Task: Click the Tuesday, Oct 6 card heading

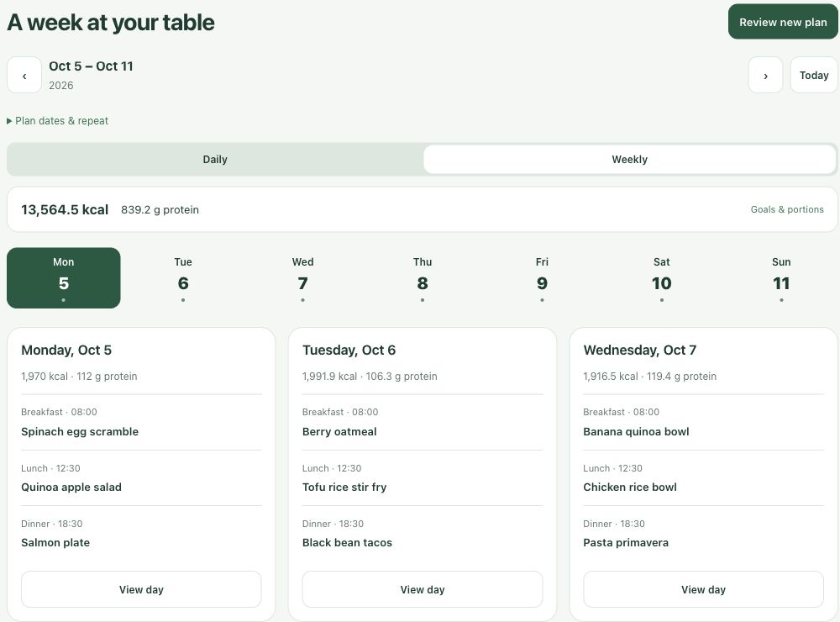Action: point(349,351)
